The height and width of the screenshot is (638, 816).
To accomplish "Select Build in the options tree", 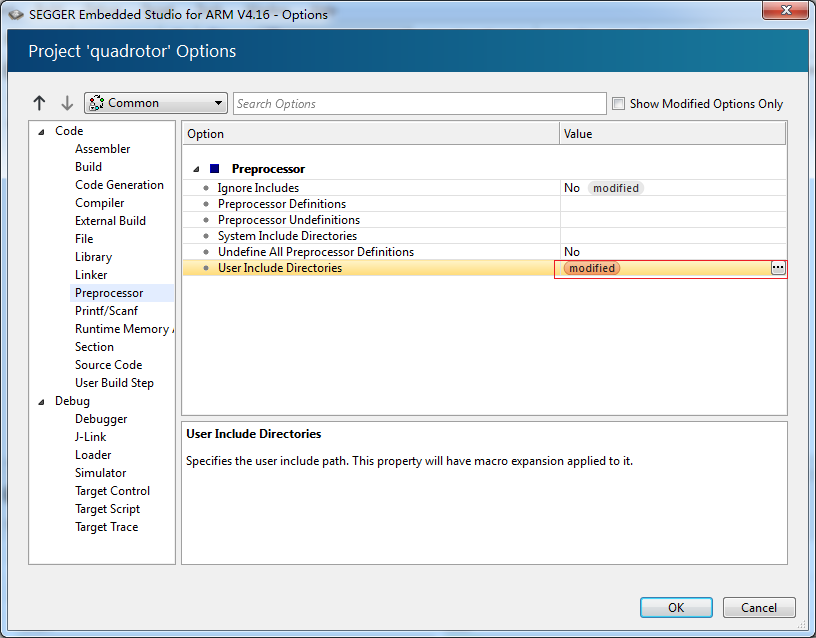I will point(88,167).
